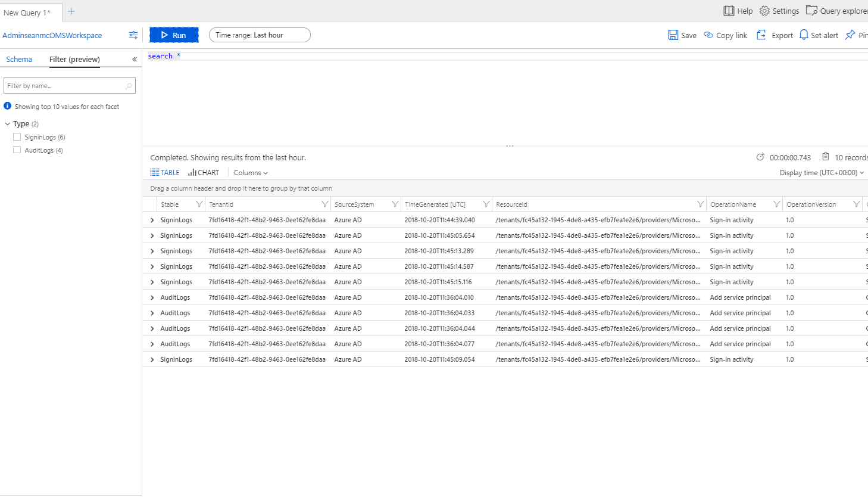This screenshot has width=868, height=497.
Task: Enable the SigninLogs type checkbox
Action: (x=17, y=136)
